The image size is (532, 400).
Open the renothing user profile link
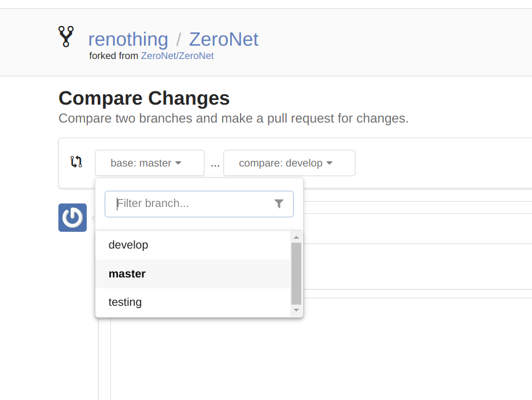point(128,39)
